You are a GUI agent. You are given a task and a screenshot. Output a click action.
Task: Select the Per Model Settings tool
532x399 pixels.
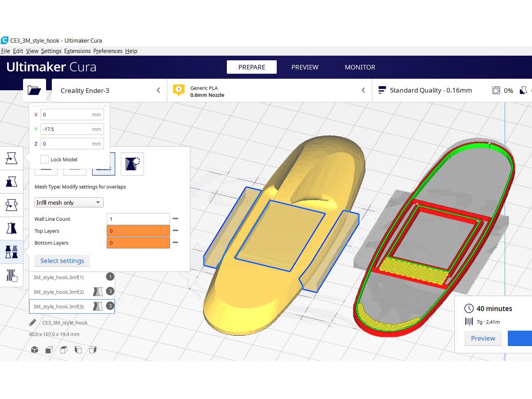click(x=12, y=252)
